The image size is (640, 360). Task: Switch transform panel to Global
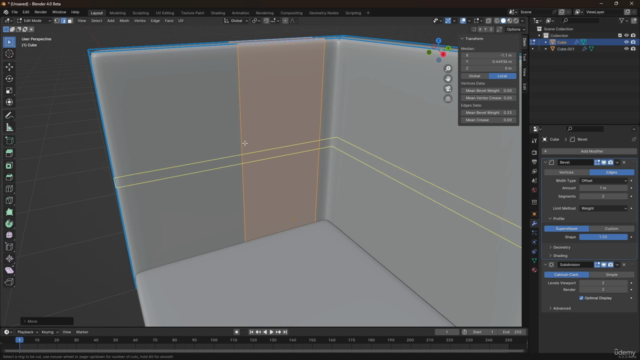(474, 76)
